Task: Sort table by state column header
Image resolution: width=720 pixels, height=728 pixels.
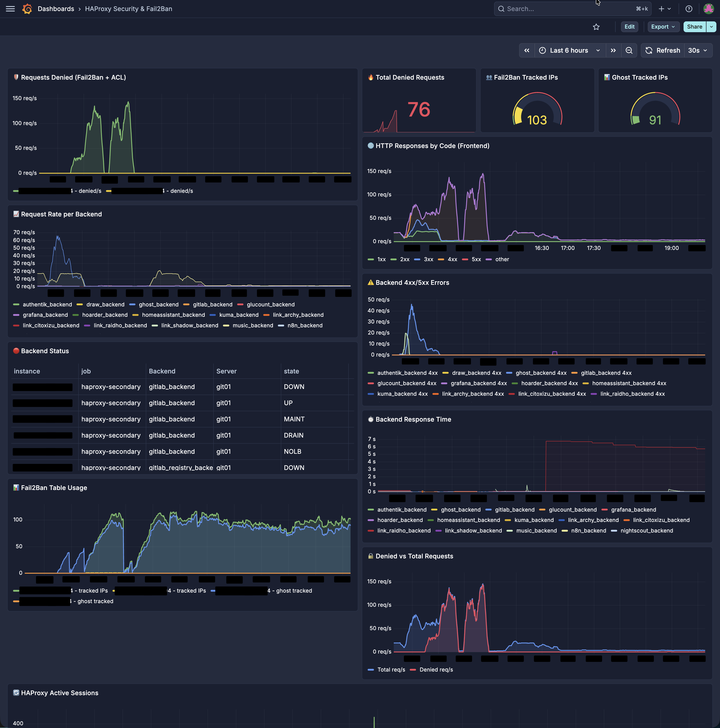Action: pyautogui.click(x=291, y=371)
